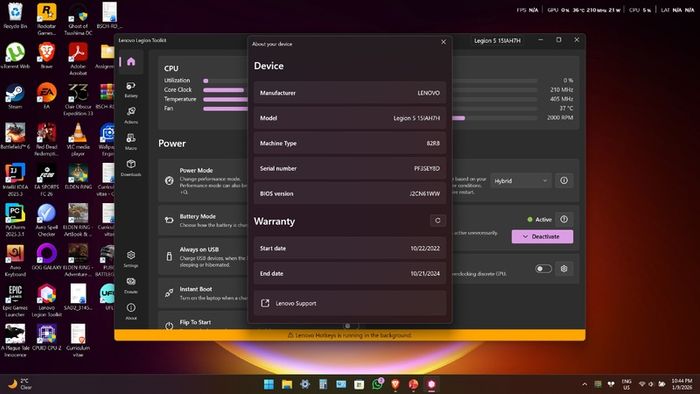
Task: Open the Settings page in the Toolkit sidebar
Action: coord(131,259)
